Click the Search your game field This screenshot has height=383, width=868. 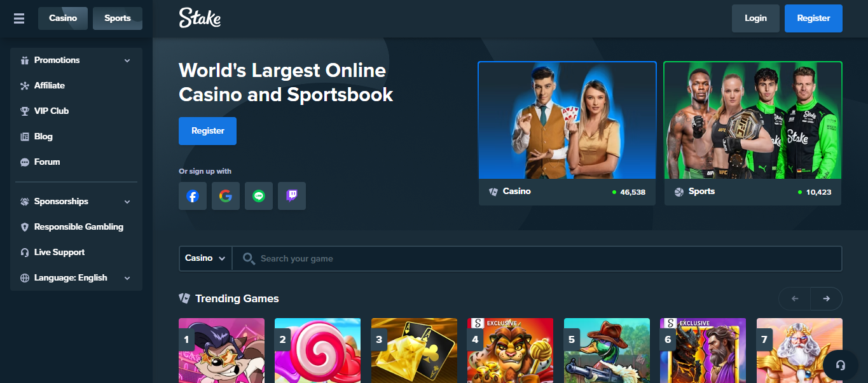click(x=541, y=259)
